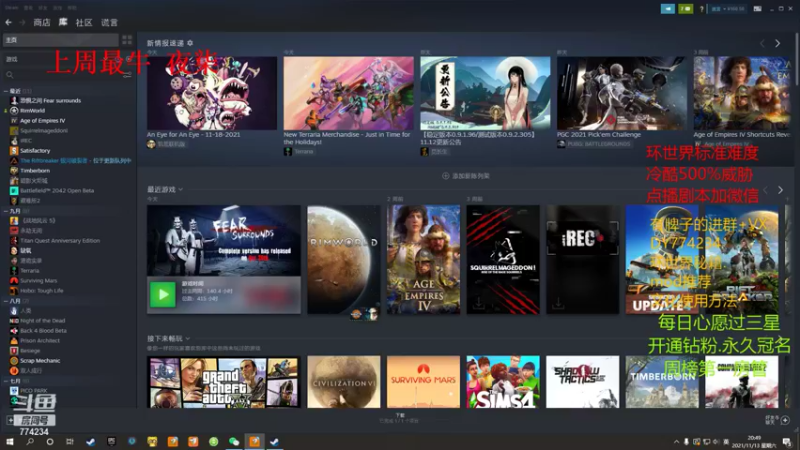Click the blue announcements icon in title bar

pyautogui.click(x=667, y=9)
